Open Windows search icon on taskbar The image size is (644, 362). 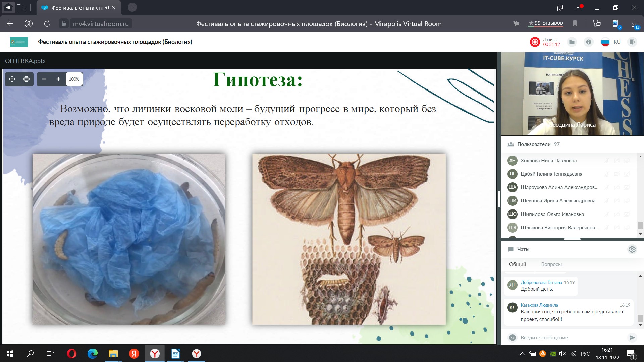coord(30,354)
